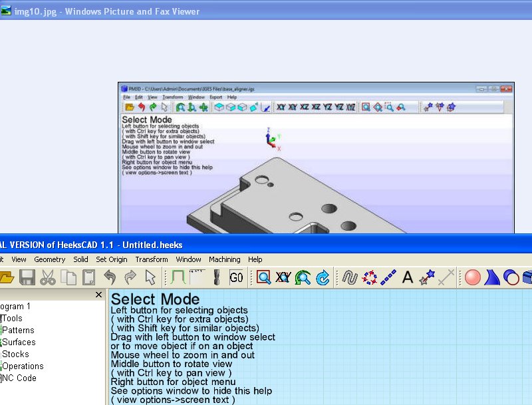Create a cone with the blue cone icon
Screen dimensions: 532x405
pos(492,277)
